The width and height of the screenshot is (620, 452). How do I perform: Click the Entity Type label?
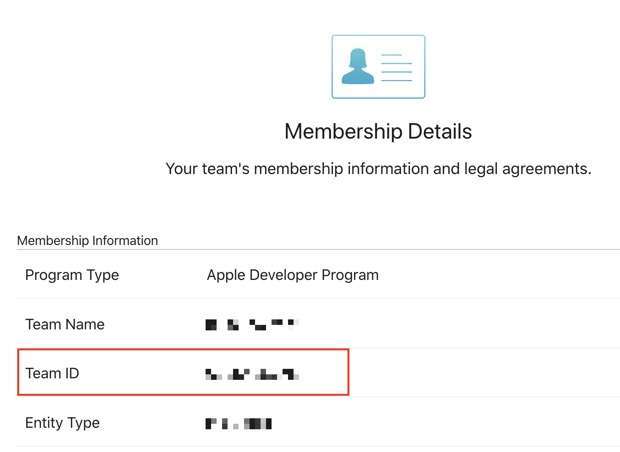coord(62,422)
